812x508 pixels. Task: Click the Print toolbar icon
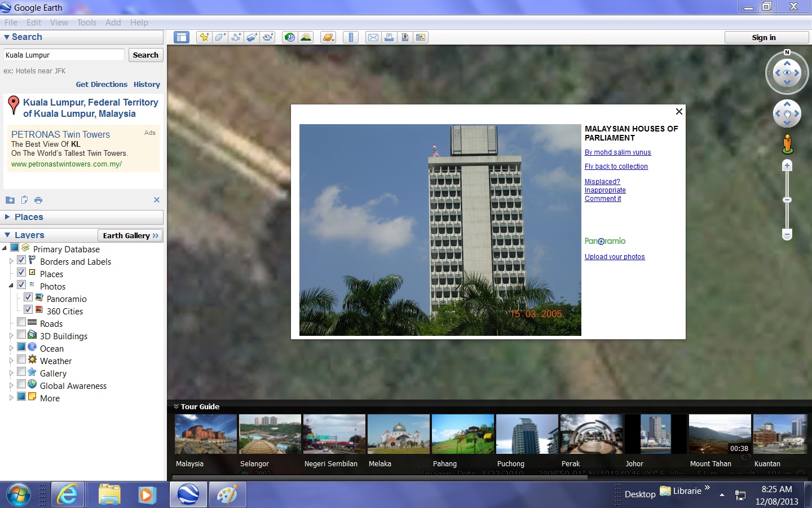click(x=389, y=37)
